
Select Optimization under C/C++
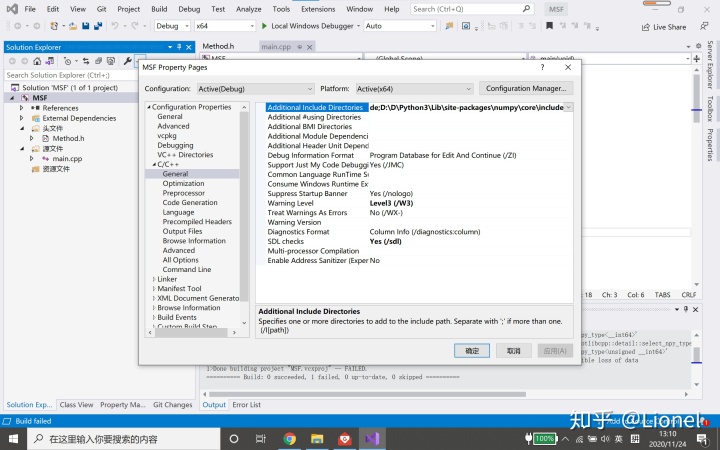[183, 183]
